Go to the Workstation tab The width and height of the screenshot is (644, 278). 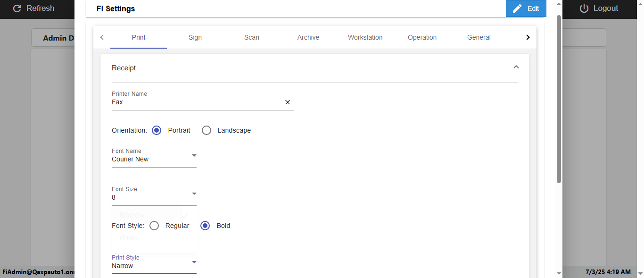pos(365,37)
